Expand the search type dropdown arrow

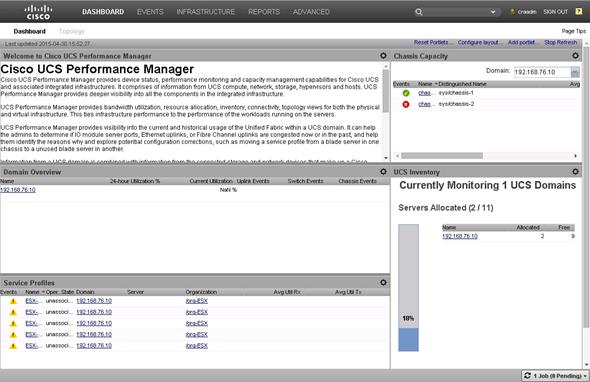pyautogui.click(x=493, y=12)
